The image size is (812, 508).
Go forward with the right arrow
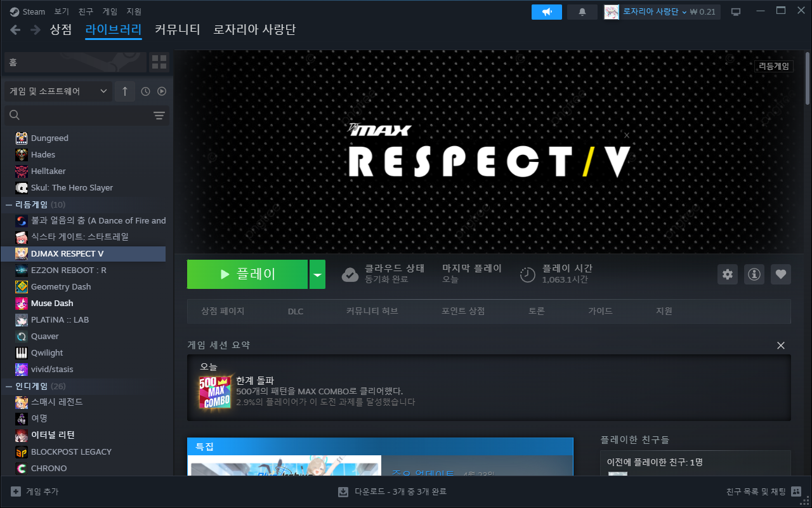[x=36, y=30]
